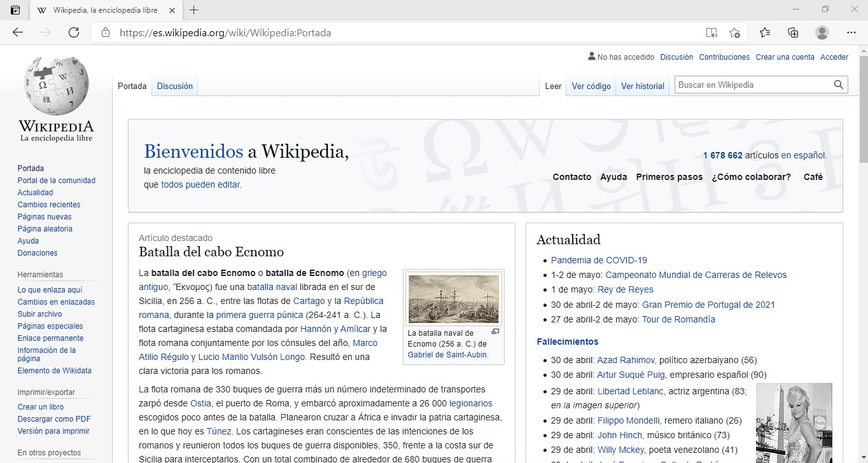Open the user Discusión link at top
Viewport: 868px width, 463px height.
pyautogui.click(x=676, y=57)
